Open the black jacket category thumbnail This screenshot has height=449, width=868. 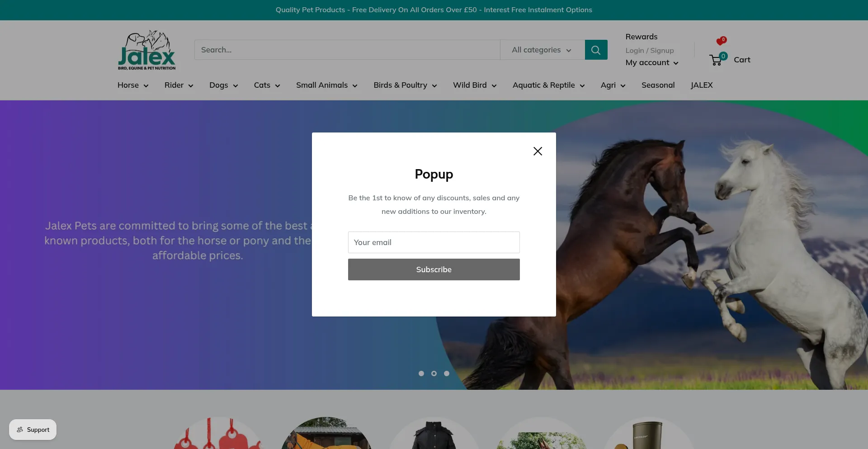(434, 433)
